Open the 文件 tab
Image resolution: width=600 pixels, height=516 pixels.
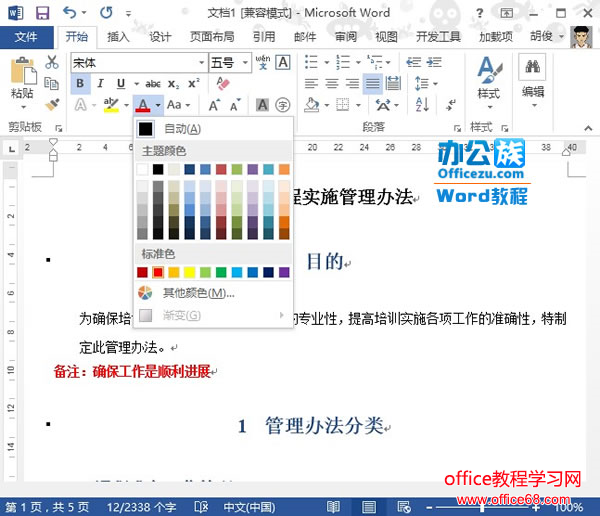point(26,37)
